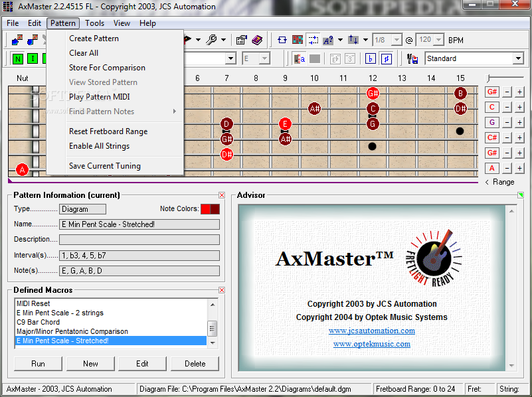
Task: Toggle the C# string button
Action: [492, 137]
